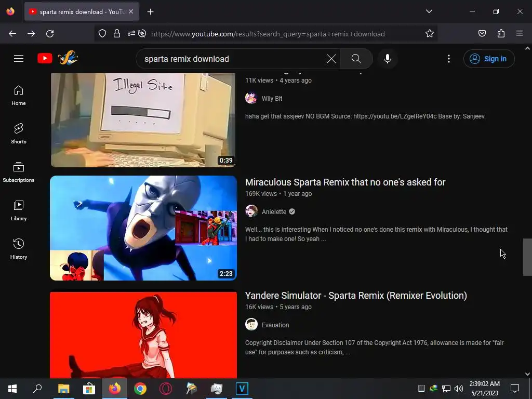This screenshot has height=399, width=532.
Task: Go forward in Firefox
Action: [x=31, y=34]
